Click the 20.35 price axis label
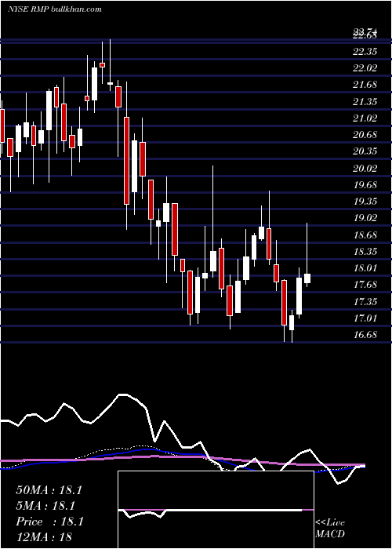This screenshot has width=392, height=549. (365, 151)
